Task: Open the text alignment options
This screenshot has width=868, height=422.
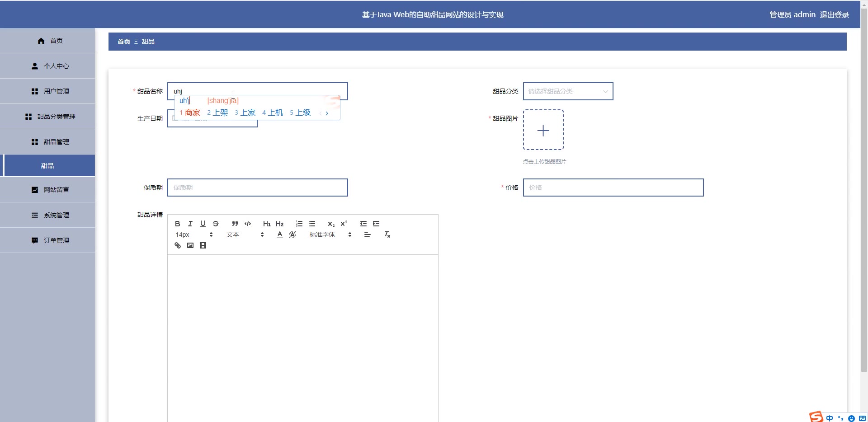Action: [367, 234]
